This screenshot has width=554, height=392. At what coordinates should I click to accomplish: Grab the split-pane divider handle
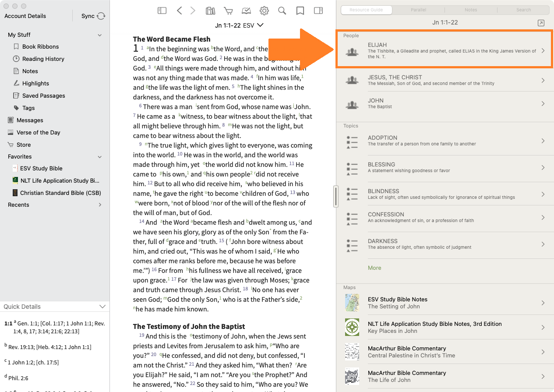335,196
